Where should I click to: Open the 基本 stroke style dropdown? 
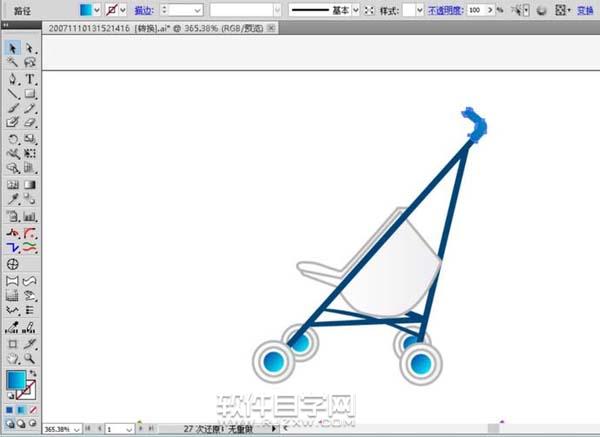[x=355, y=10]
